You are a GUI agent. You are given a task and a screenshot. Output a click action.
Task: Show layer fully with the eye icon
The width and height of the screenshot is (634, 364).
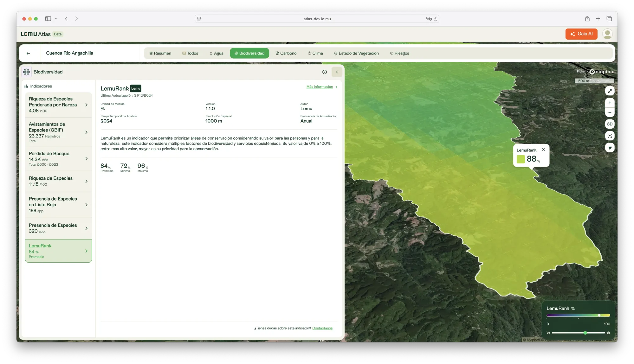click(608, 333)
